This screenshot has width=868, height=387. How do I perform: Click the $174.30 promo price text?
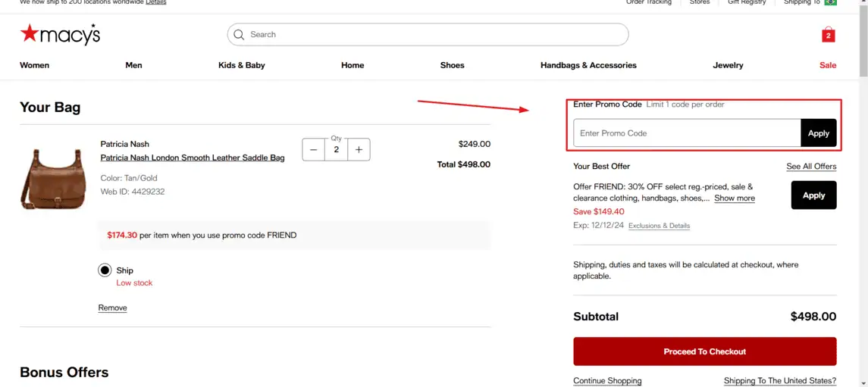click(122, 235)
